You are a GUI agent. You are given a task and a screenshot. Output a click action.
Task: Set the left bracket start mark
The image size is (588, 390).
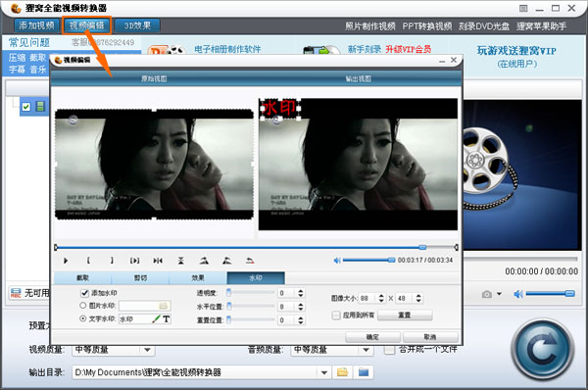point(88,261)
